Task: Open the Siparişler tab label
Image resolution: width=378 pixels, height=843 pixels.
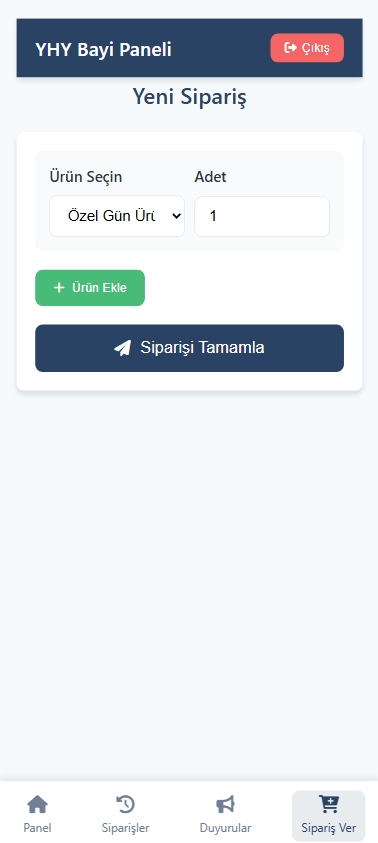Action: click(x=125, y=827)
